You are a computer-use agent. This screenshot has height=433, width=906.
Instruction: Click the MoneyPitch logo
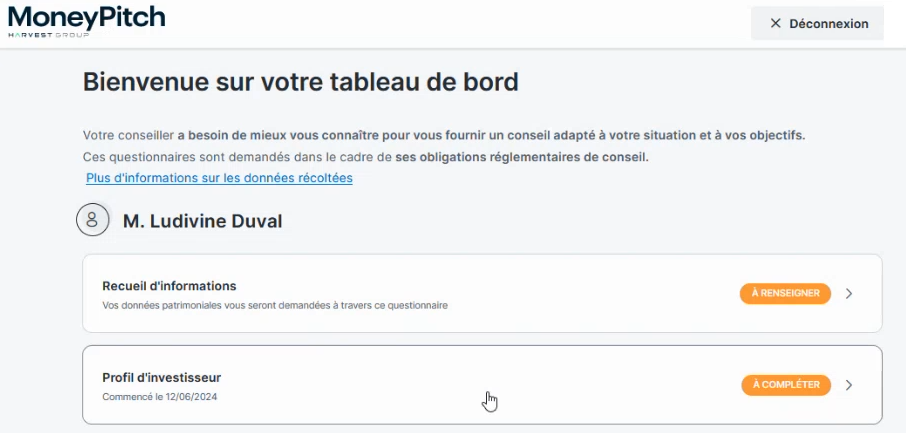(86, 17)
